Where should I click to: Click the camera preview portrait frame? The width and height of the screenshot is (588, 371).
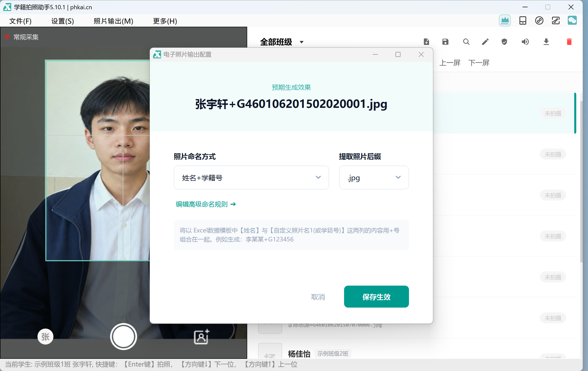pyautogui.click(x=98, y=160)
